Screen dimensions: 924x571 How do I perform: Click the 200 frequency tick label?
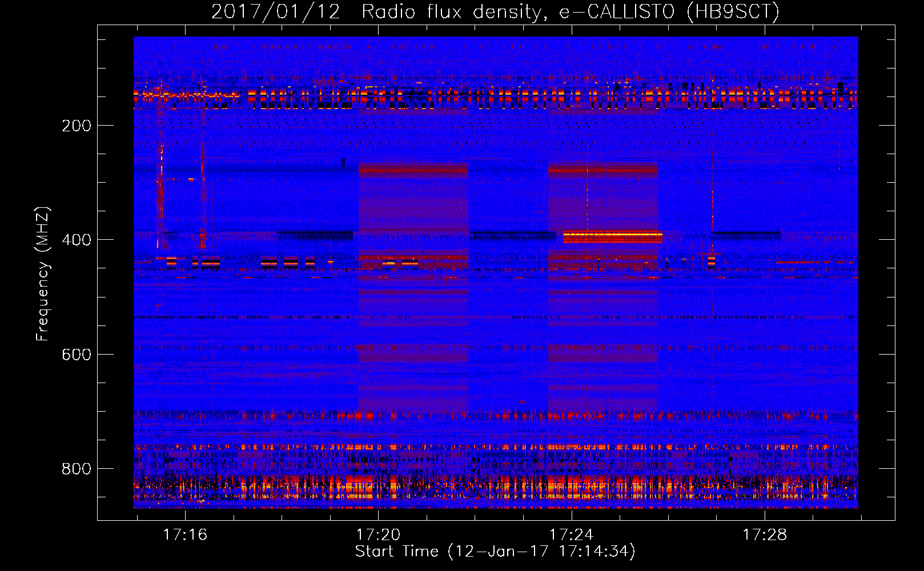77,126
